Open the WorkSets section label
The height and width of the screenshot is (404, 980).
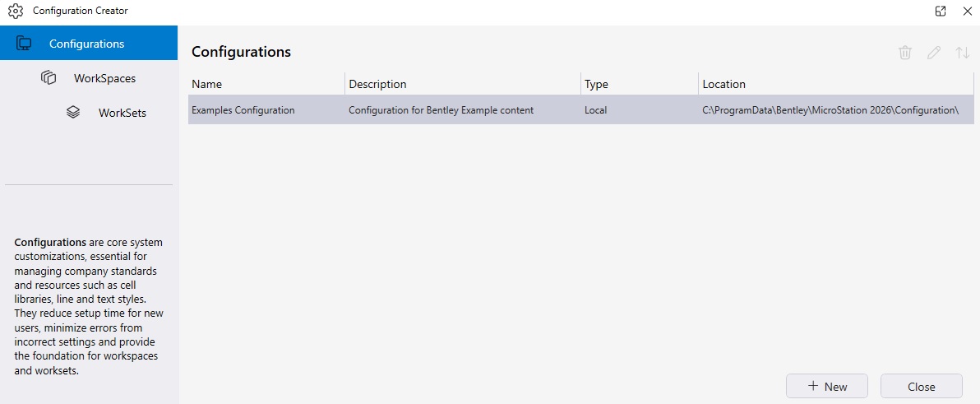122,113
